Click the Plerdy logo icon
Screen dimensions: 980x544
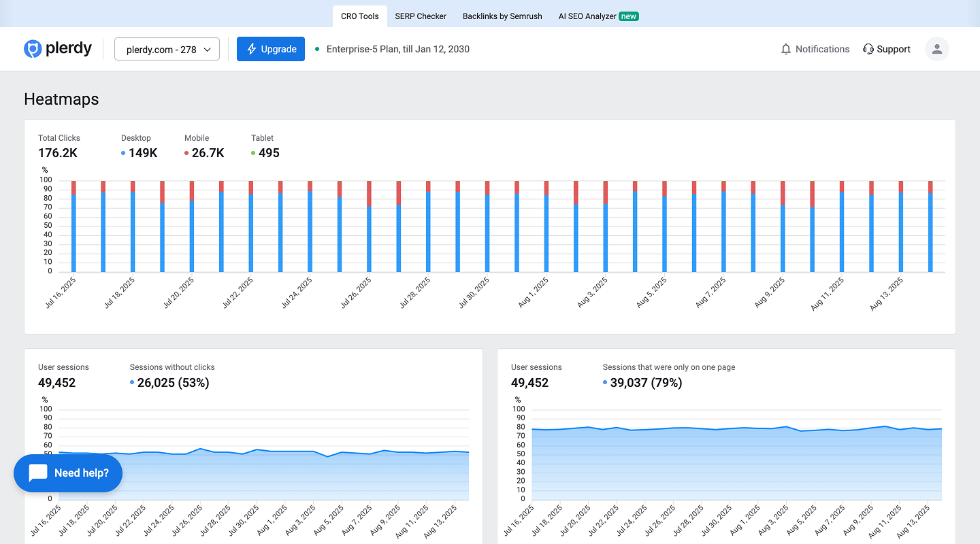(33, 49)
